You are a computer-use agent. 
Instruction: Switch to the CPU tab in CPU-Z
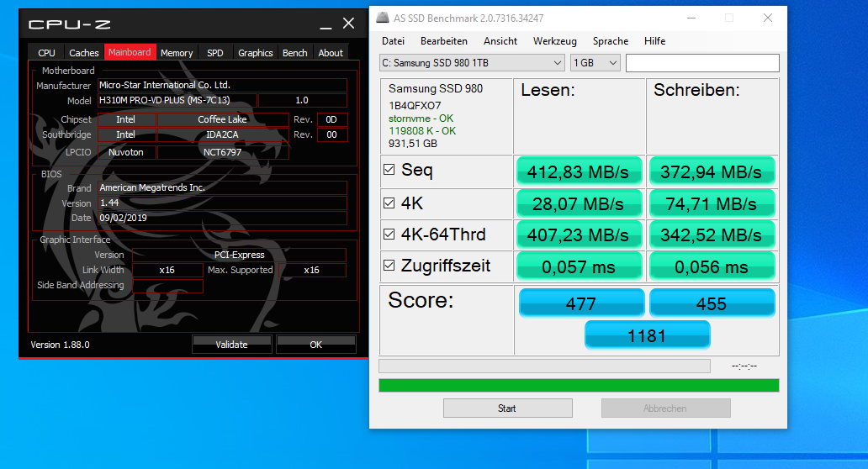[46, 53]
